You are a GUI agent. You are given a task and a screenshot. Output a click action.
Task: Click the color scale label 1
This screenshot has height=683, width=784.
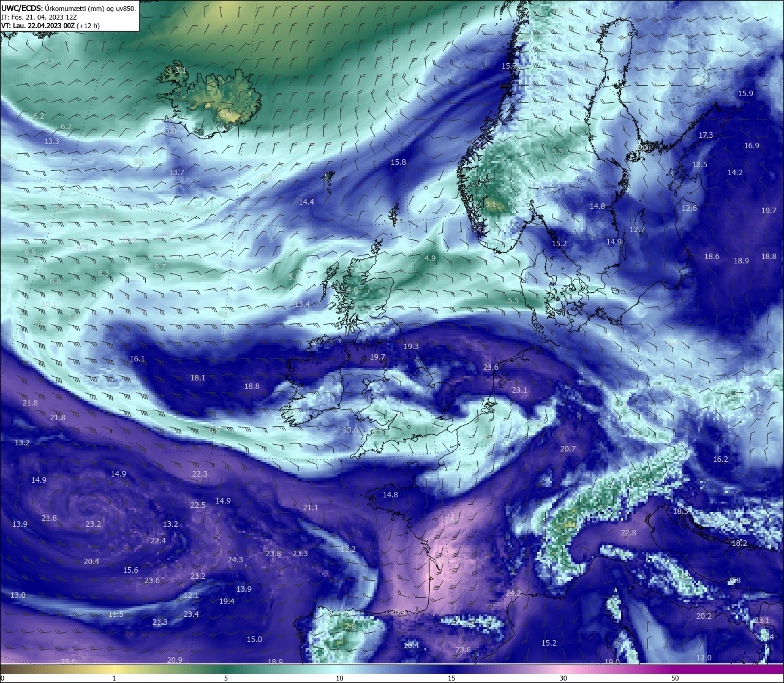[114, 678]
